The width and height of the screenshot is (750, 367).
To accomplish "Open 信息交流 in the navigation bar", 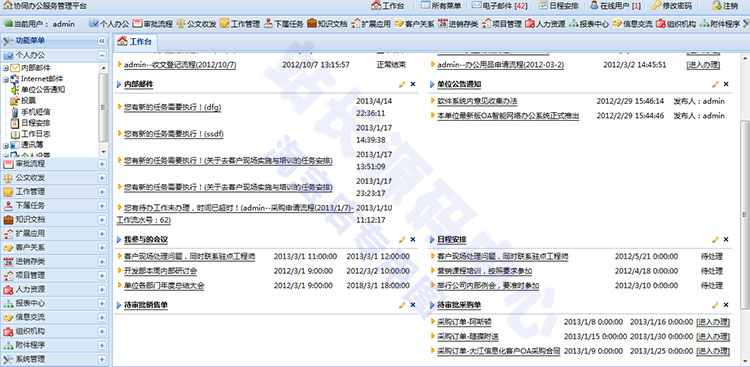I will (x=632, y=23).
